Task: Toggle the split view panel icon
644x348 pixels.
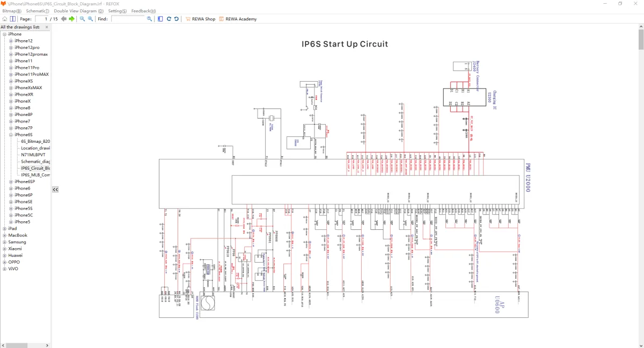Action: [13, 19]
